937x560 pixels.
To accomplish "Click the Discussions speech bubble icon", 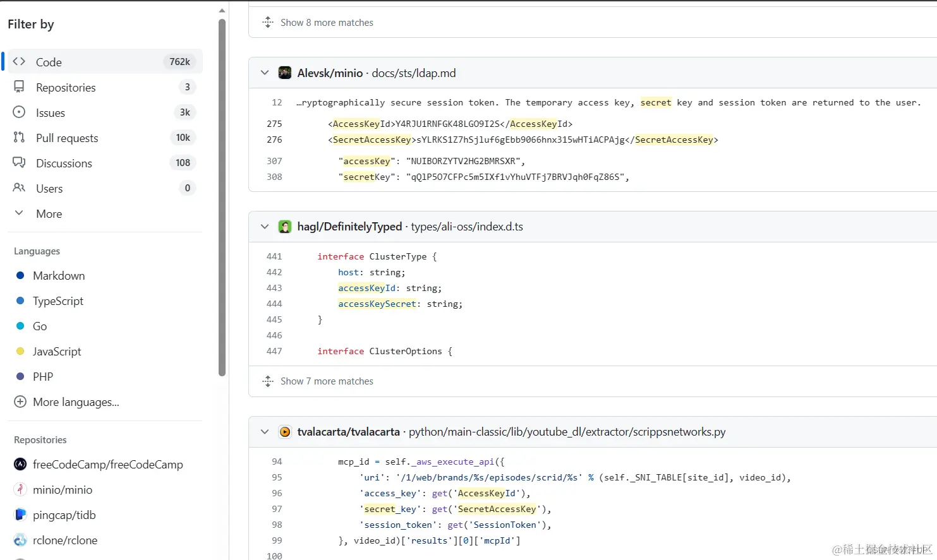I will 19,162.
